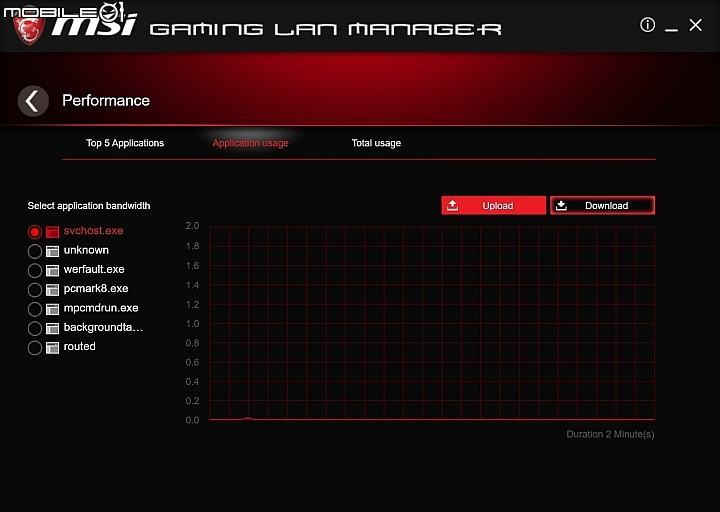Click the routed label

tap(79, 346)
